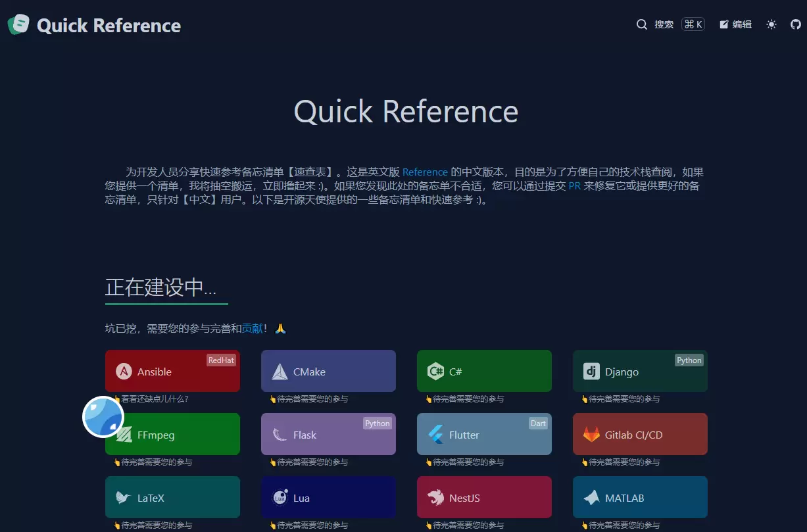
Task: Click the 正在建设中... section heading
Action: tap(161, 287)
